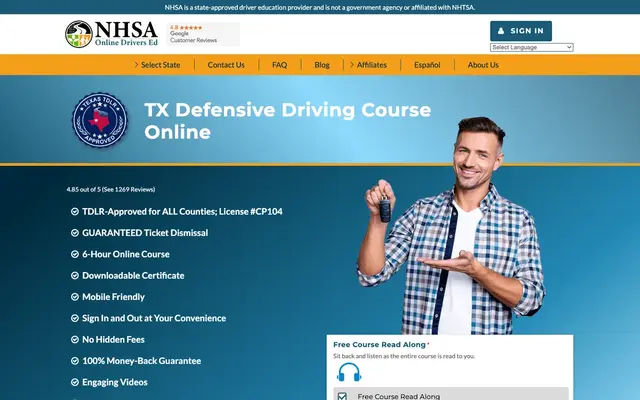The image size is (640, 400).
Task: Click the checkmark icon beside Sign In and Out
Action: point(75,318)
